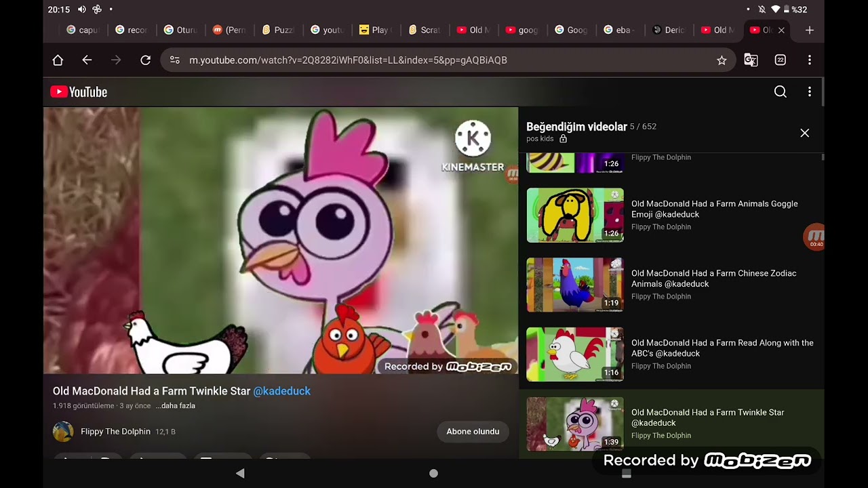The width and height of the screenshot is (868, 488).
Task: Switch to the 'Oturu' tab
Action: click(x=180, y=30)
